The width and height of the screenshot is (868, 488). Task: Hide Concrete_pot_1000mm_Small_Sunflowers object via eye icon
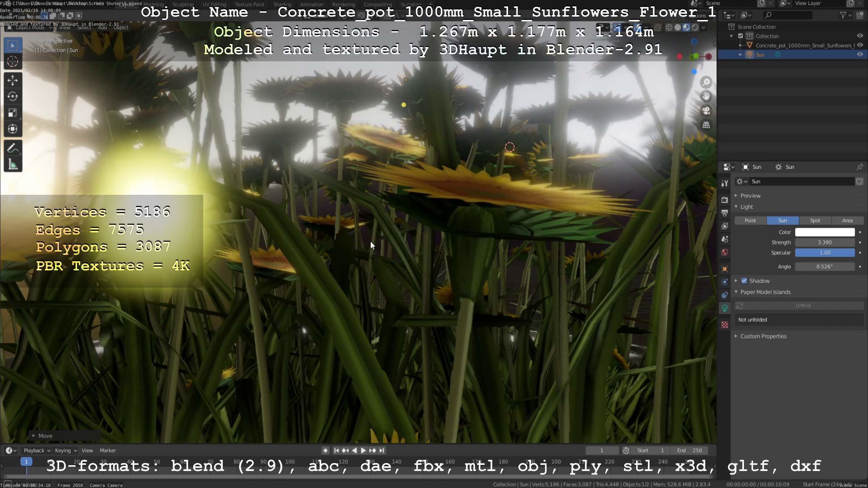click(860, 45)
